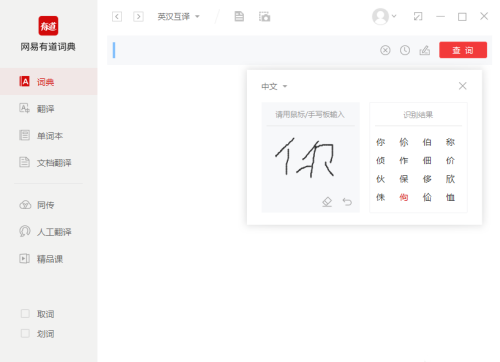Viewport: 500px width, 362px height.
Task: Select recognized character 称
Action: tap(450, 142)
